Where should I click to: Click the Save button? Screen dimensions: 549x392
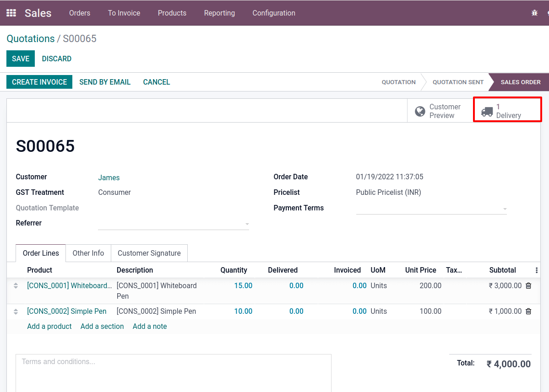click(21, 59)
